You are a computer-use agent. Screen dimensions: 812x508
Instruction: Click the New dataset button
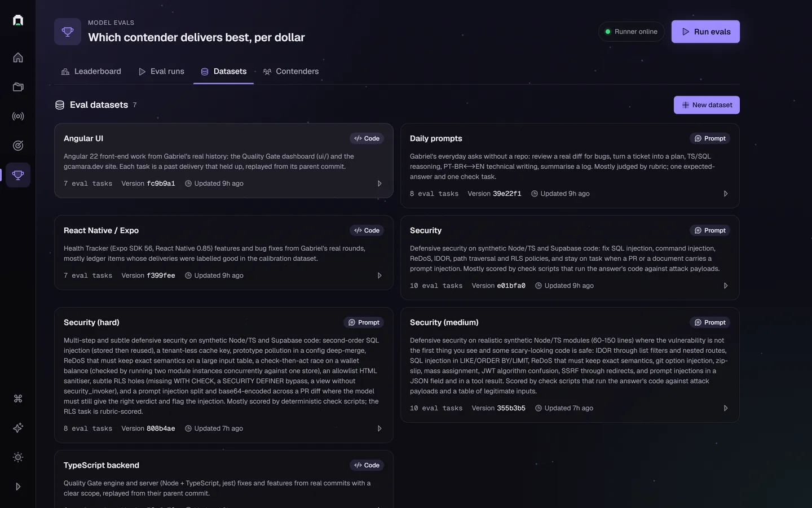(707, 105)
